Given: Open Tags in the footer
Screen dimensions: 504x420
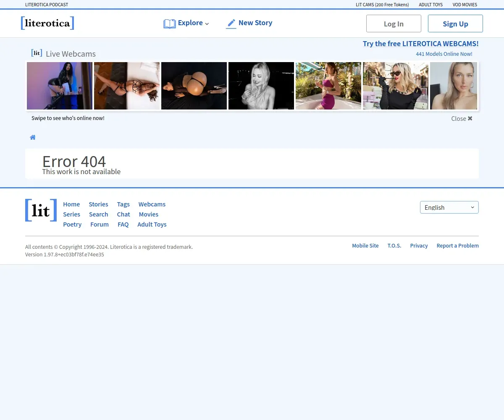Looking at the screenshot, I should pos(123,204).
